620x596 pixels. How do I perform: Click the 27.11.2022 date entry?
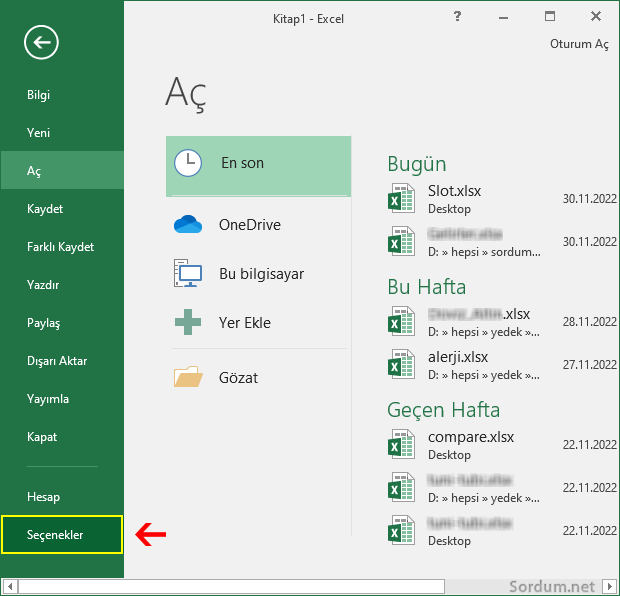(590, 365)
